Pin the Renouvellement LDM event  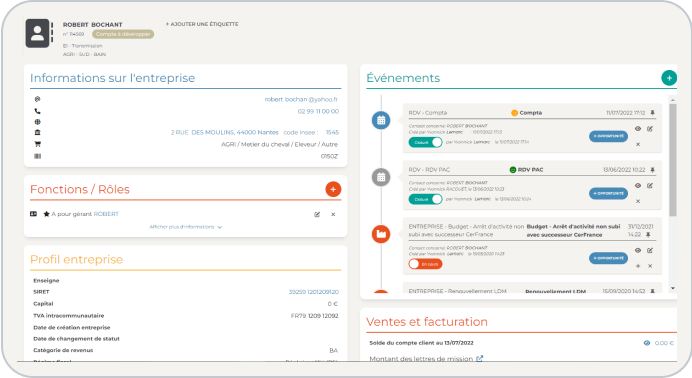tap(653, 291)
